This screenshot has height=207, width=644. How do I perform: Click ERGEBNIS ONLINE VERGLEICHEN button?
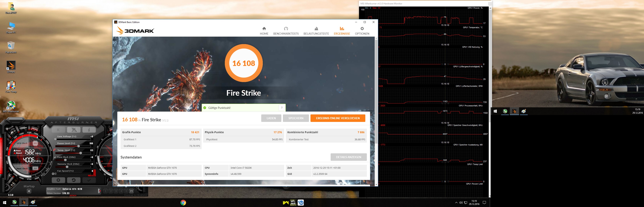pos(338,118)
